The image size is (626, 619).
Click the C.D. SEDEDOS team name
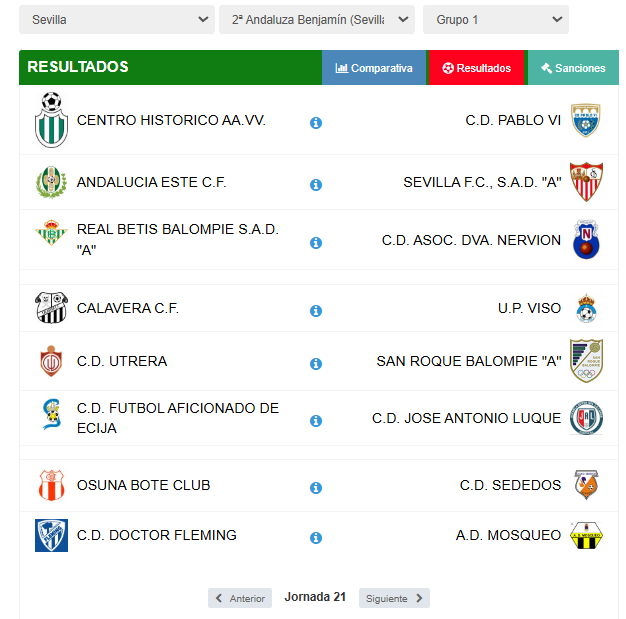coord(510,485)
